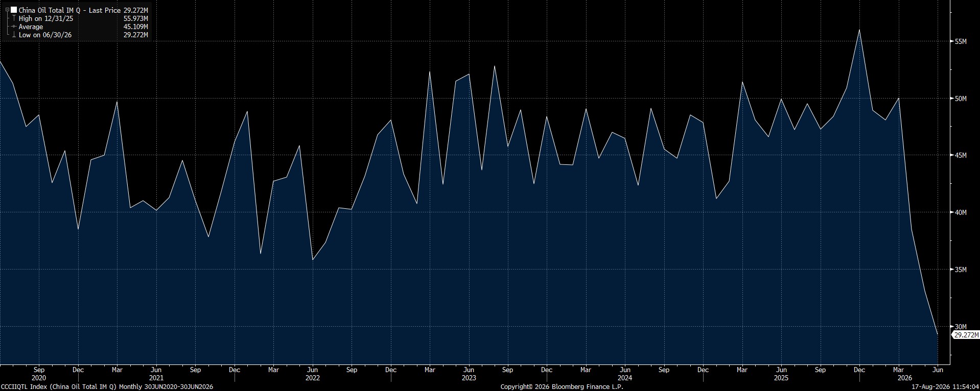Click the 55M y-axis label
The height and width of the screenshot is (391, 980).
[x=961, y=41]
